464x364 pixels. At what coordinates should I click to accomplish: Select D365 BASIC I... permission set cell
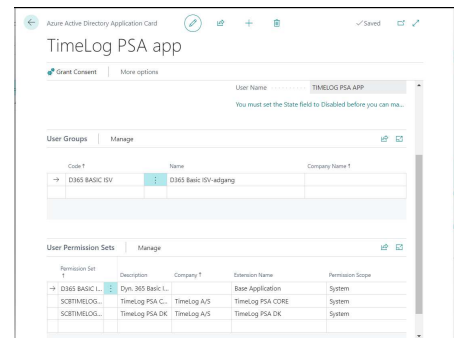81,289
